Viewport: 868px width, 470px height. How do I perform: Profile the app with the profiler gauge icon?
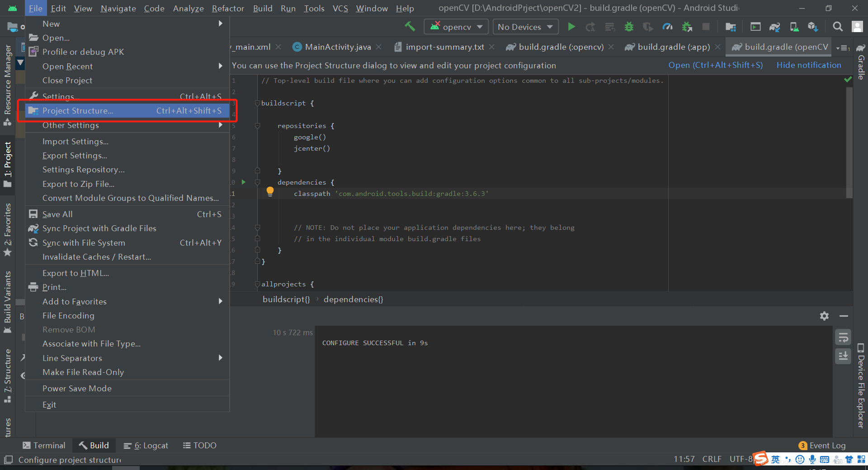click(x=667, y=27)
